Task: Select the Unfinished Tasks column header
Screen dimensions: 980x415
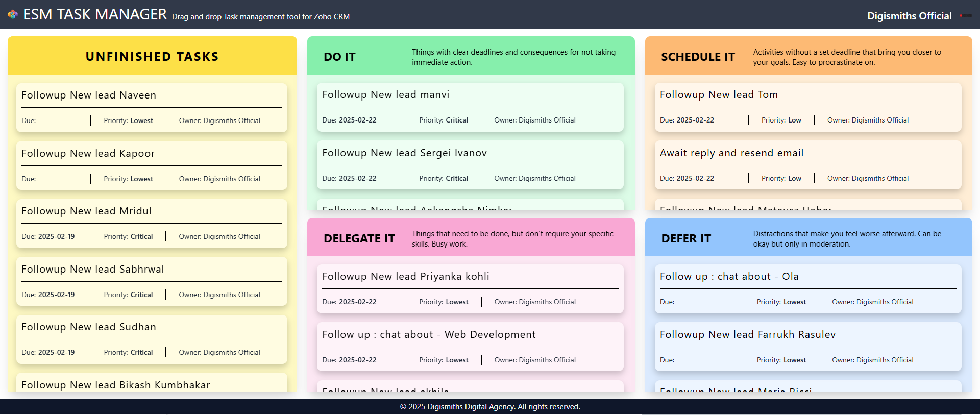Action: click(x=152, y=56)
